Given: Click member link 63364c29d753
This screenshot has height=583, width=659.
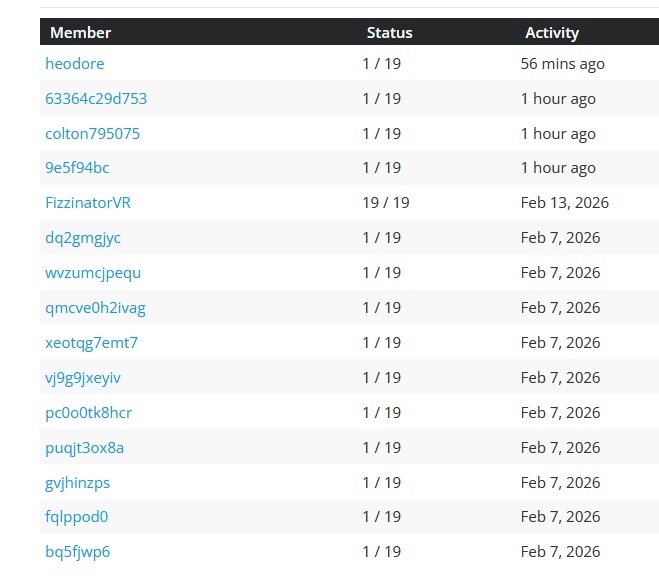Looking at the screenshot, I should click(96, 99).
